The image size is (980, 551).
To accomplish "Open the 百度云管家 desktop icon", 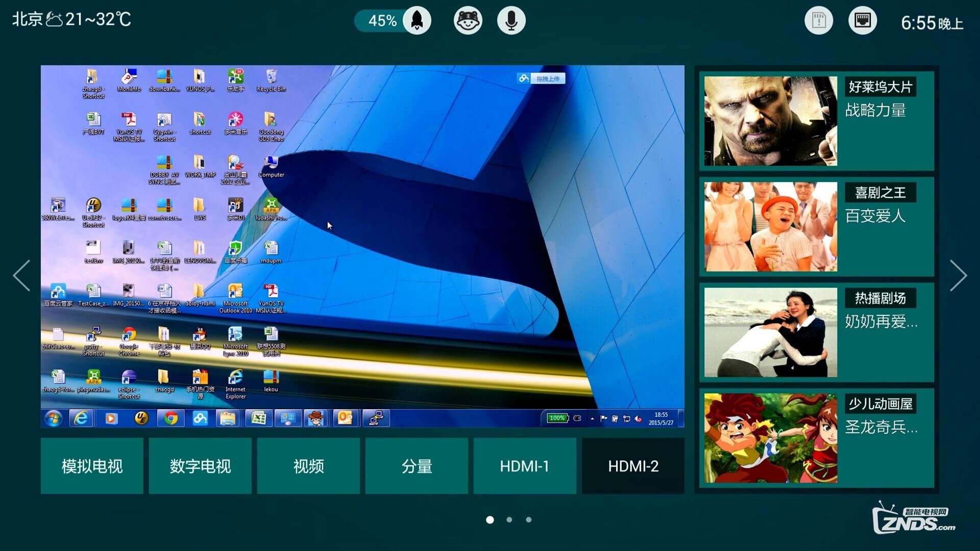I will tap(58, 295).
